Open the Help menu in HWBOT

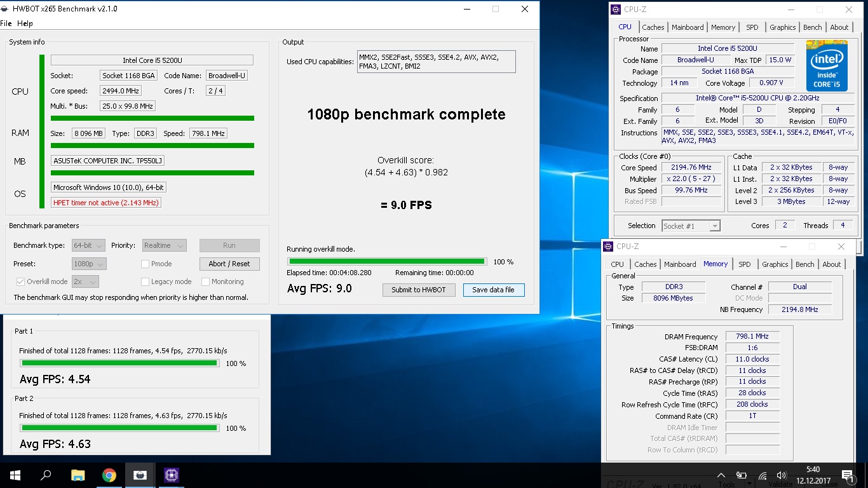click(25, 24)
